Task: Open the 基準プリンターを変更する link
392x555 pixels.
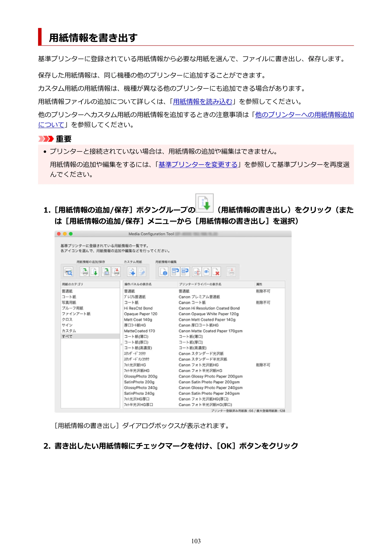Action: [198, 164]
